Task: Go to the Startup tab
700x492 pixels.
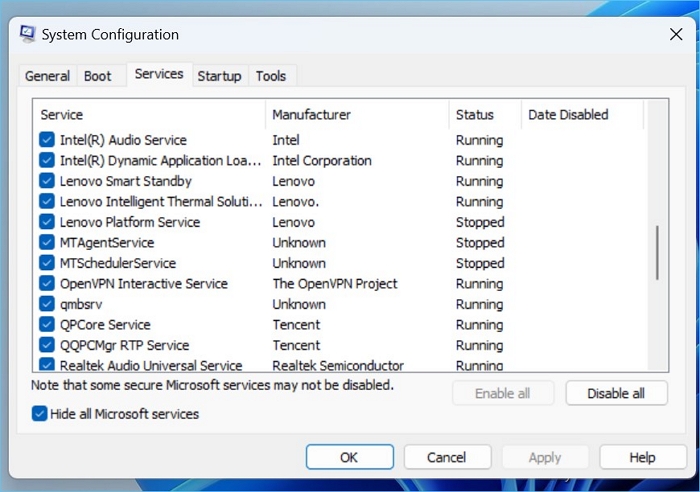Action: click(219, 76)
